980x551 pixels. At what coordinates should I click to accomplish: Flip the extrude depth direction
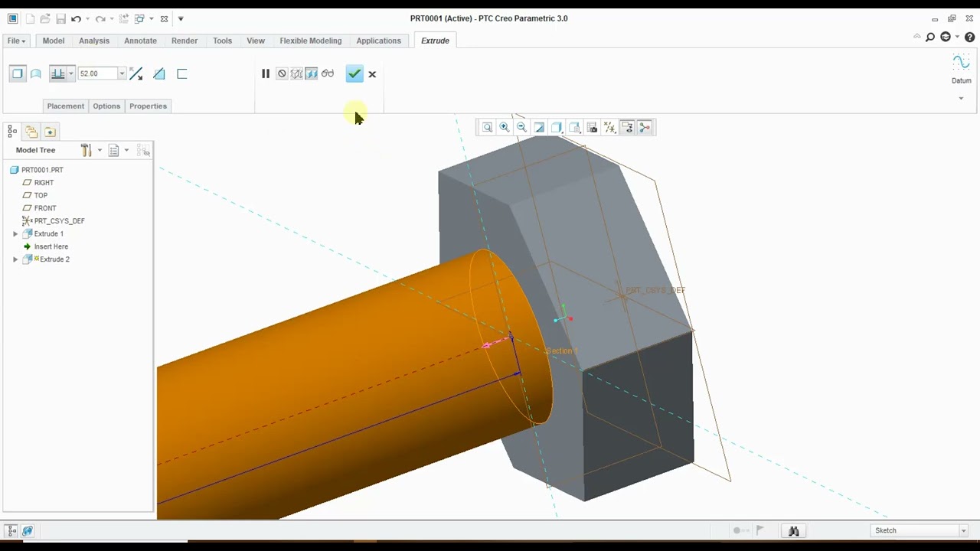(x=136, y=73)
